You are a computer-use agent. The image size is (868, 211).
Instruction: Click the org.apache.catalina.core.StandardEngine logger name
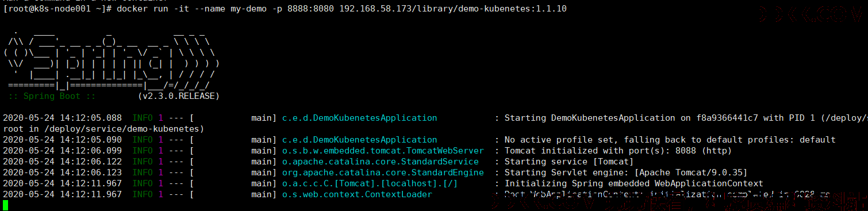pos(382,172)
